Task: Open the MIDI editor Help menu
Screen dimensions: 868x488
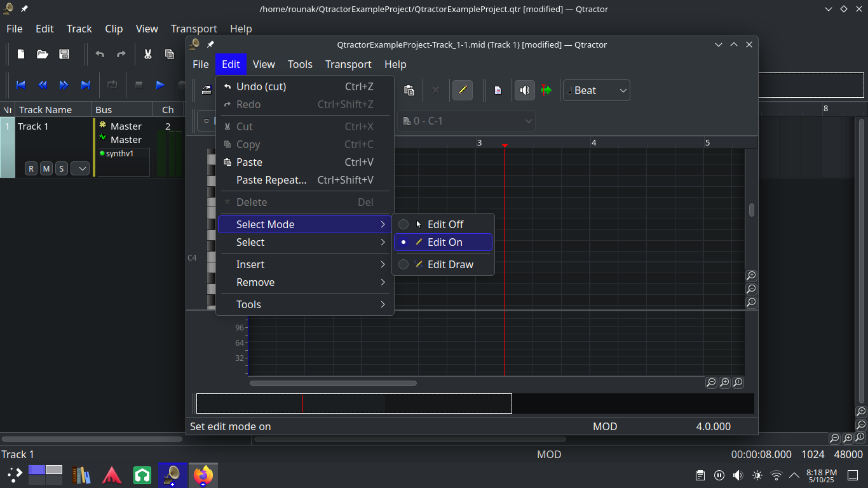Action: [x=395, y=64]
